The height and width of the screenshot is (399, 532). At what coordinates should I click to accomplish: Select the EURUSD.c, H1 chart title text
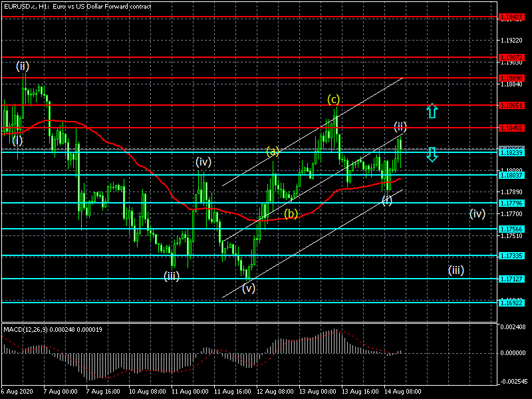(x=77, y=6)
